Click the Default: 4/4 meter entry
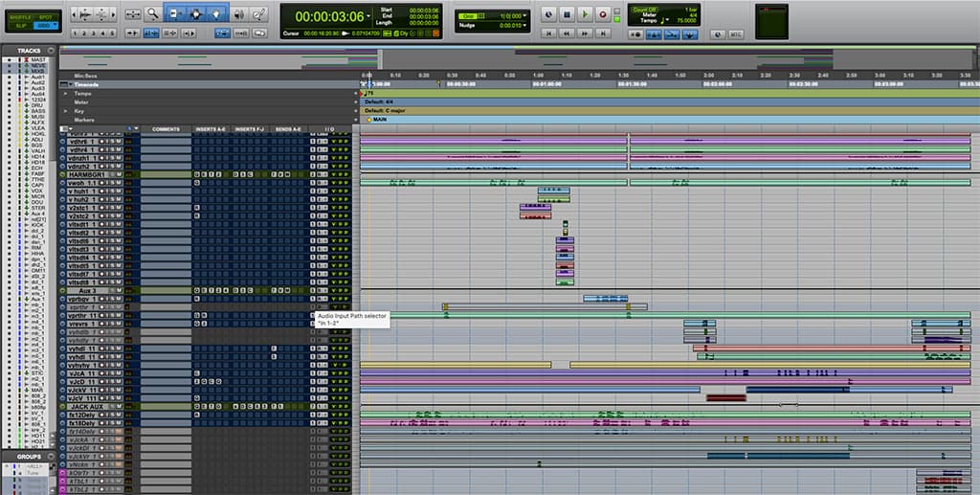This screenshot has width=980, height=495. click(x=379, y=101)
